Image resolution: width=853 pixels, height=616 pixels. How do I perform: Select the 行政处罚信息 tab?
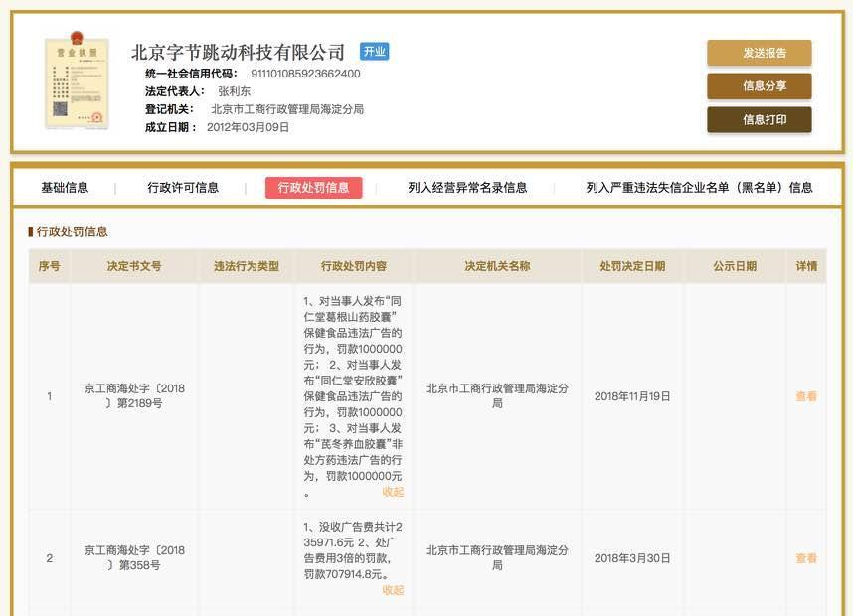[313, 188]
